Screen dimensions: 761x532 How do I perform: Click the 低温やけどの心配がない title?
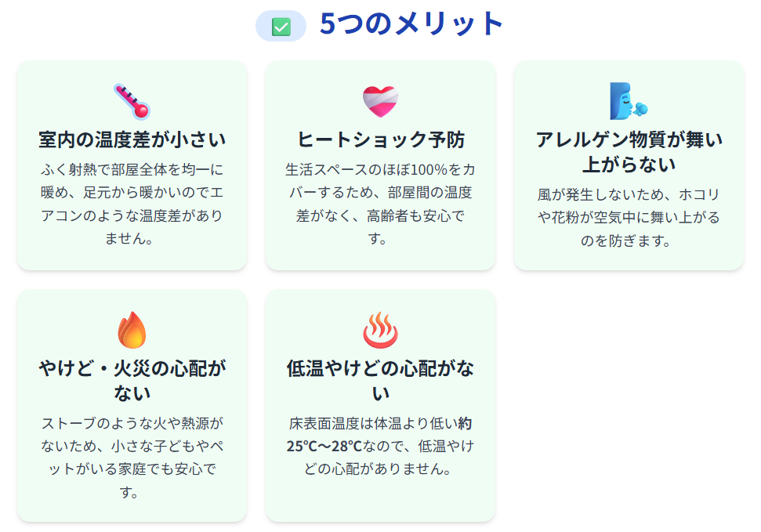point(380,380)
